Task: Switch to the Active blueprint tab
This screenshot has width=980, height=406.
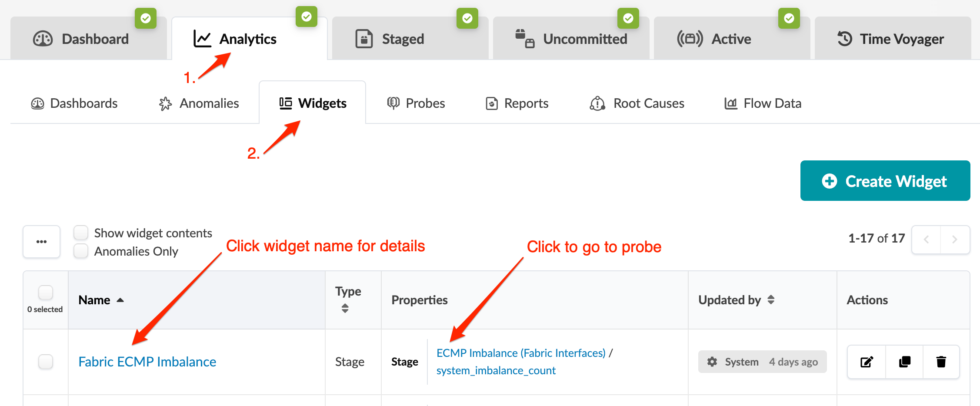Action: (731, 39)
